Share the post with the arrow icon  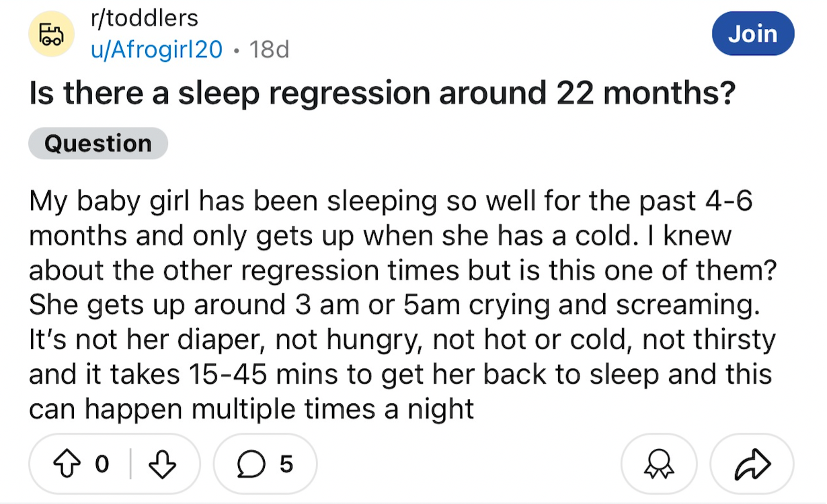(x=752, y=464)
